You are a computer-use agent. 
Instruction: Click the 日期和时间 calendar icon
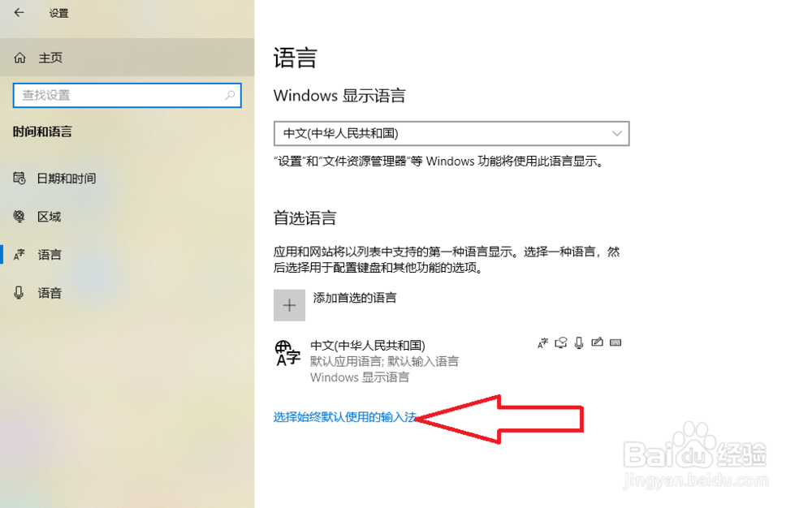click(x=19, y=178)
